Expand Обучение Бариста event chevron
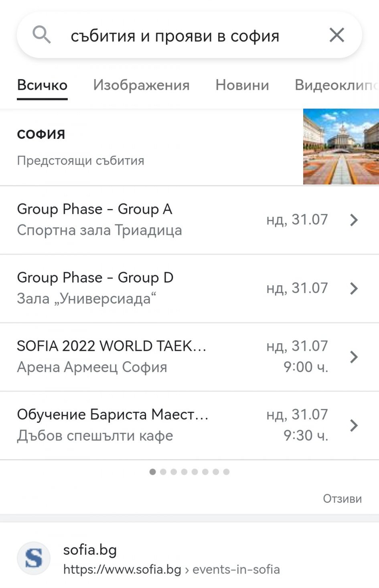Screen dimensions: 379x588 353,425
